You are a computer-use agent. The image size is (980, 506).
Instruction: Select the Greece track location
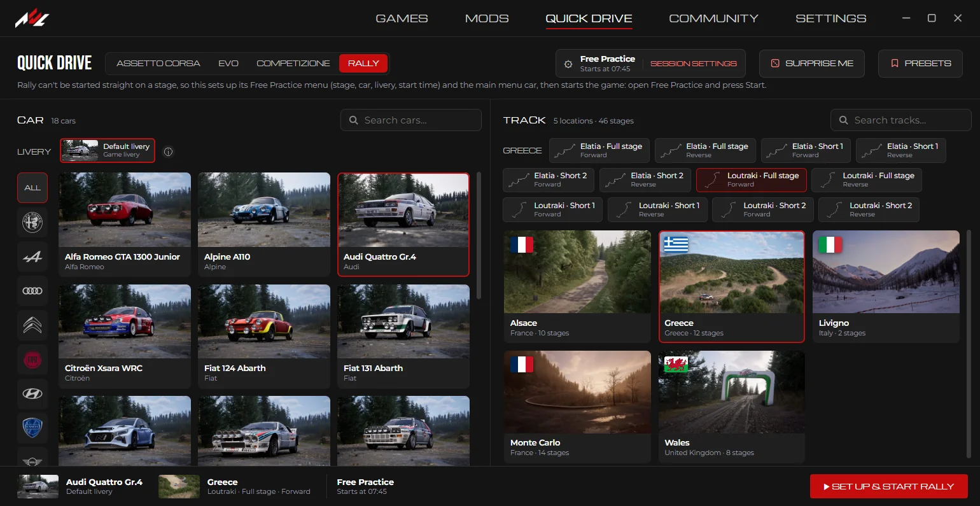(732, 286)
